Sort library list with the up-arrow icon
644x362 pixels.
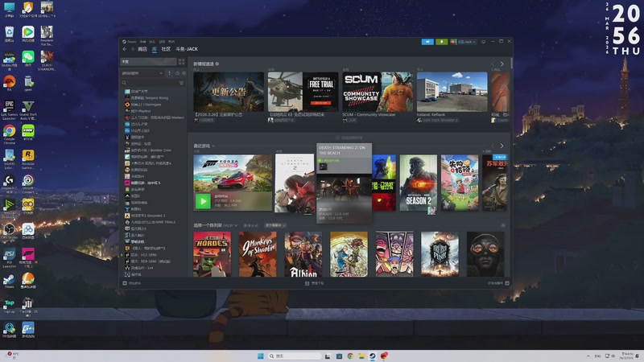tap(169, 73)
